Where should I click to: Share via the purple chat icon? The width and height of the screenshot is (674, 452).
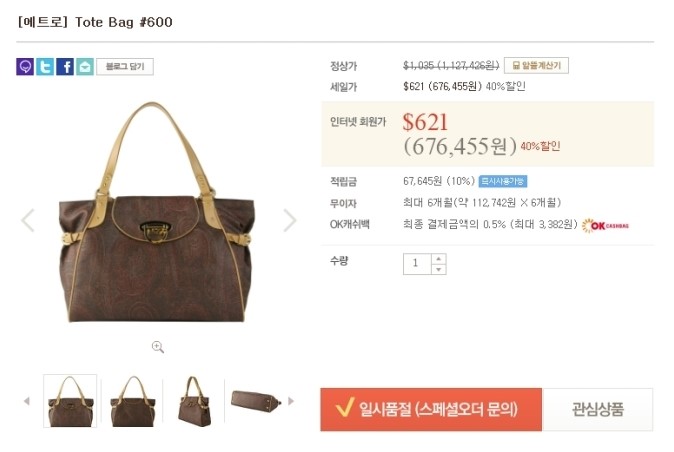(25, 67)
